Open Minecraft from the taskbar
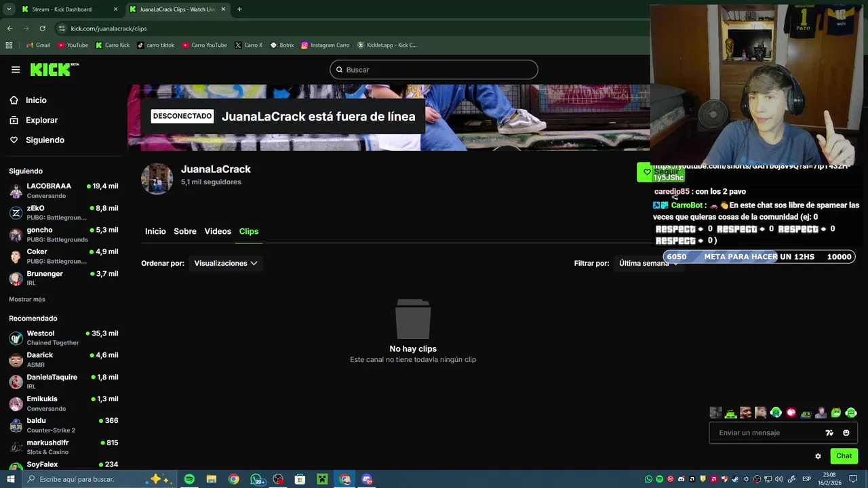 (322, 479)
